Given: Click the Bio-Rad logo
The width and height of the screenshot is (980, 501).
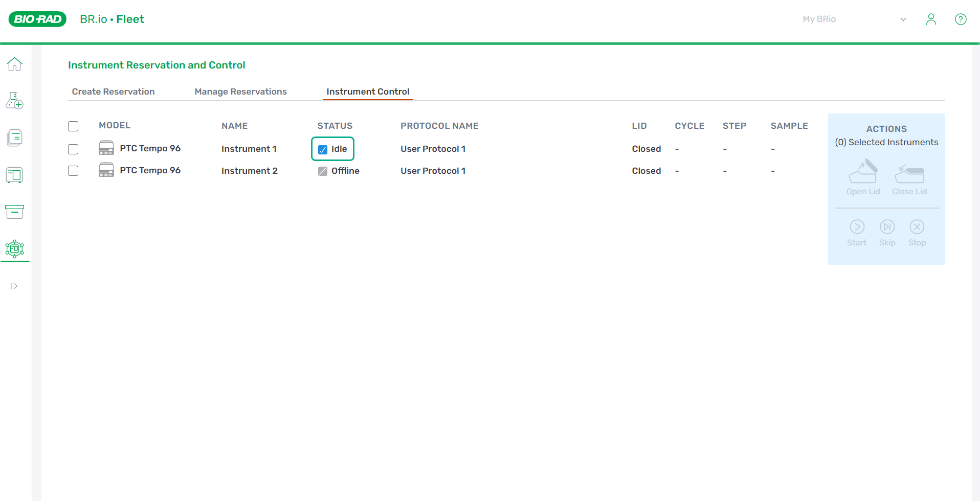Looking at the screenshot, I should point(37,19).
